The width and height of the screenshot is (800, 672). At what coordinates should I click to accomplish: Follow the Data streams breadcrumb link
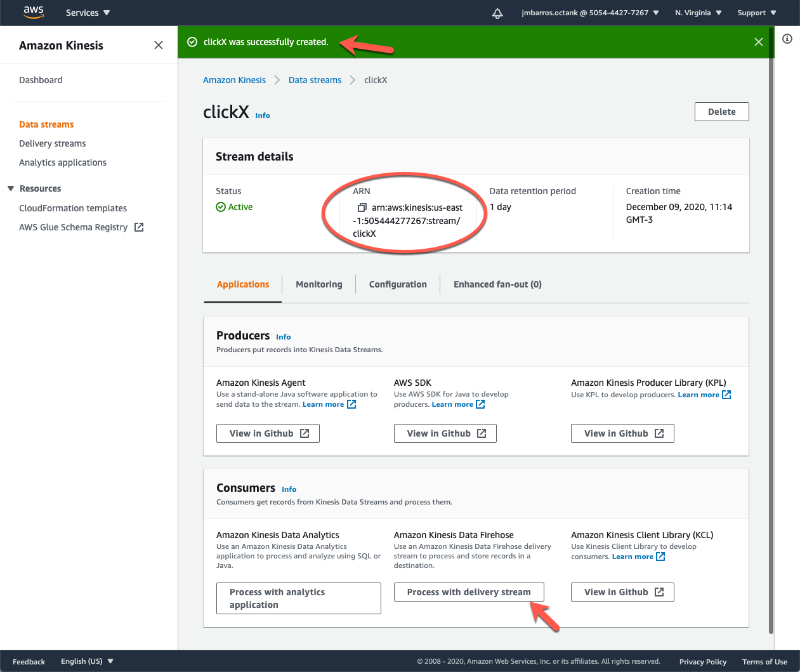[x=315, y=80]
